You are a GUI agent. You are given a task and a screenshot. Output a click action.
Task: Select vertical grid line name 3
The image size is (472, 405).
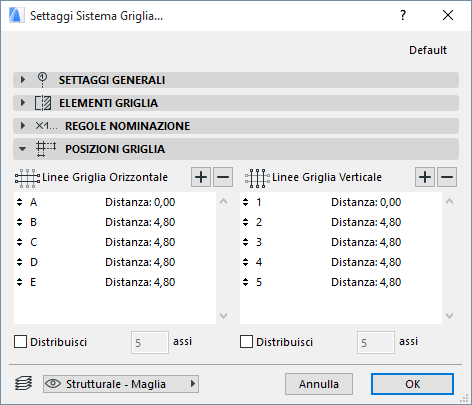point(259,242)
